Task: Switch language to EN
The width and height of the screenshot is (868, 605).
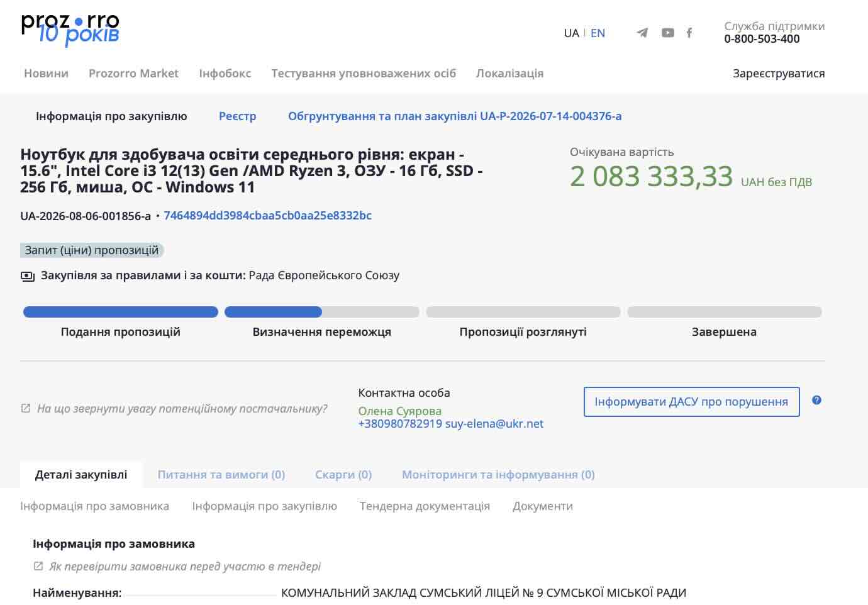Action: (598, 33)
